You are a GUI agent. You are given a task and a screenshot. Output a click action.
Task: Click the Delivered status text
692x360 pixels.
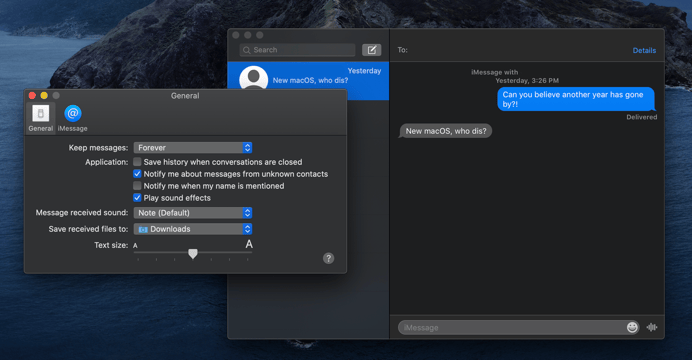pyautogui.click(x=642, y=117)
